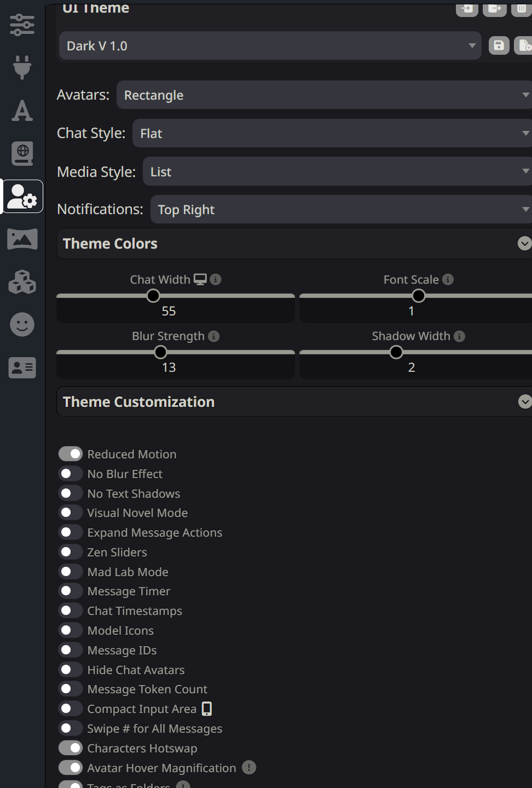Turn on Message Token Count
The width and height of the screenshot is (532, 788).
coord(71,689)
